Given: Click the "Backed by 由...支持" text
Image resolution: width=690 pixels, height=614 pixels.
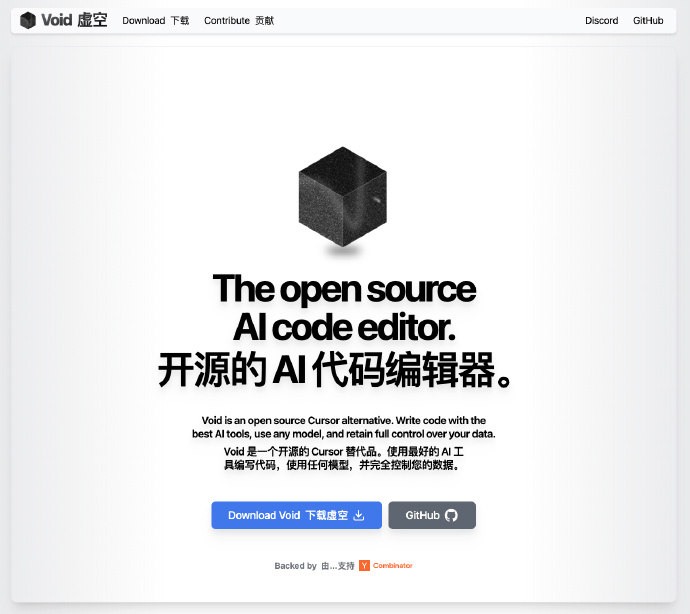Looking at the screenshot, I should [x=314, y=566].
